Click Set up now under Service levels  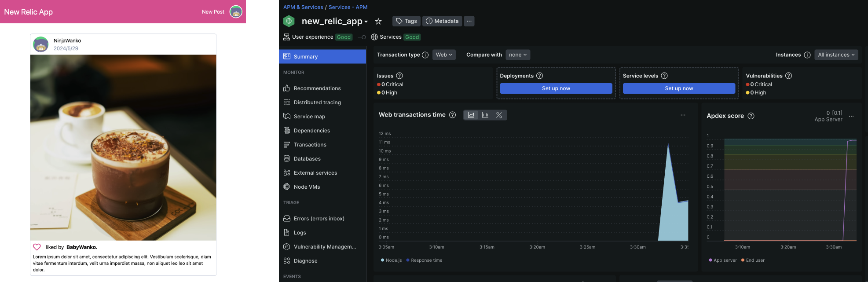(679, 88)
